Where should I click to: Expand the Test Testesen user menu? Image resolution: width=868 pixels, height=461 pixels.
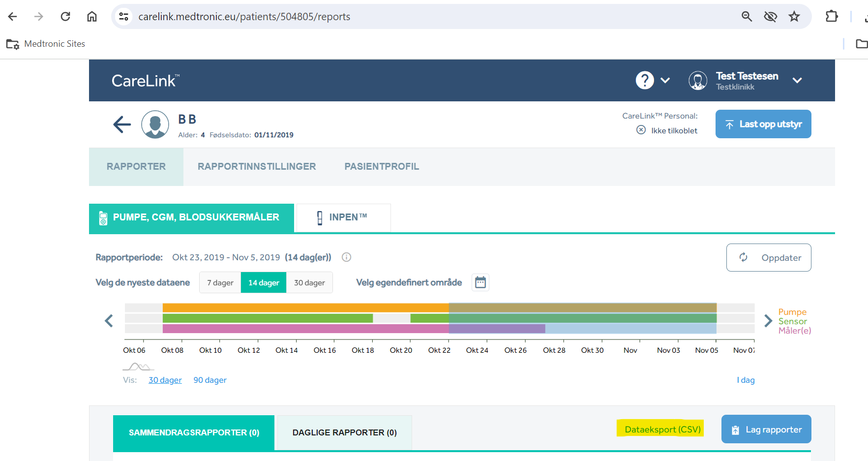pyautogui.click(x=797, y=80)
